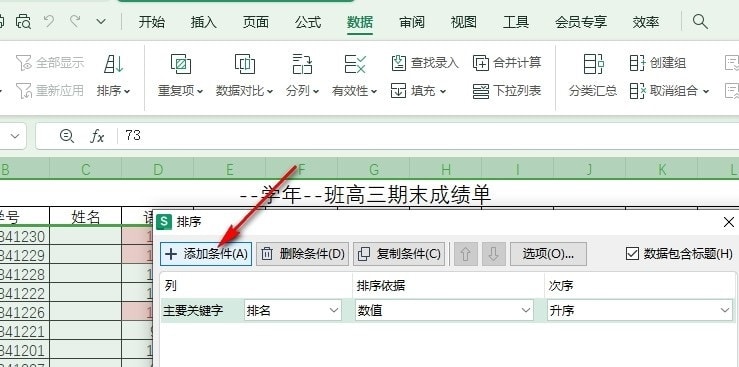Click the 填充 fill button
This screenshot has width=739, height=367.
pyautogui.click(x=418, y=91)
